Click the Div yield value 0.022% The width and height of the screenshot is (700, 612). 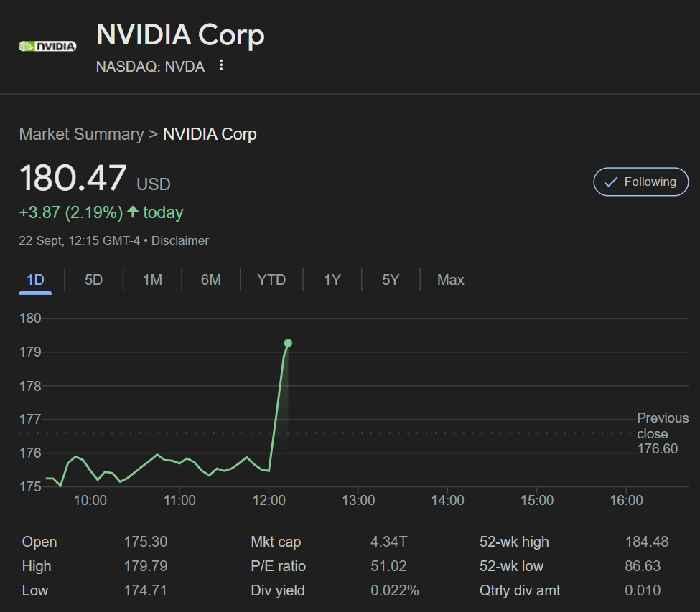pos(395,590)
